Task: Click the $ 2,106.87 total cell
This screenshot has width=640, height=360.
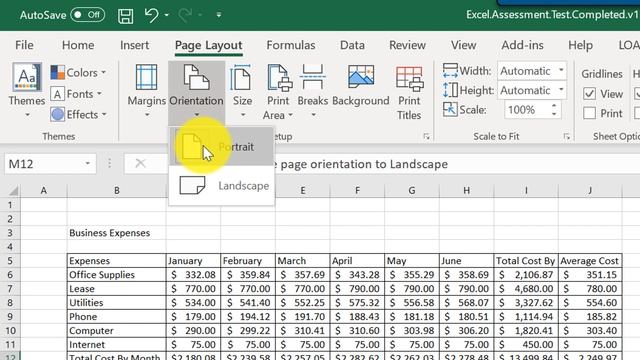Action: coord(526,275)
